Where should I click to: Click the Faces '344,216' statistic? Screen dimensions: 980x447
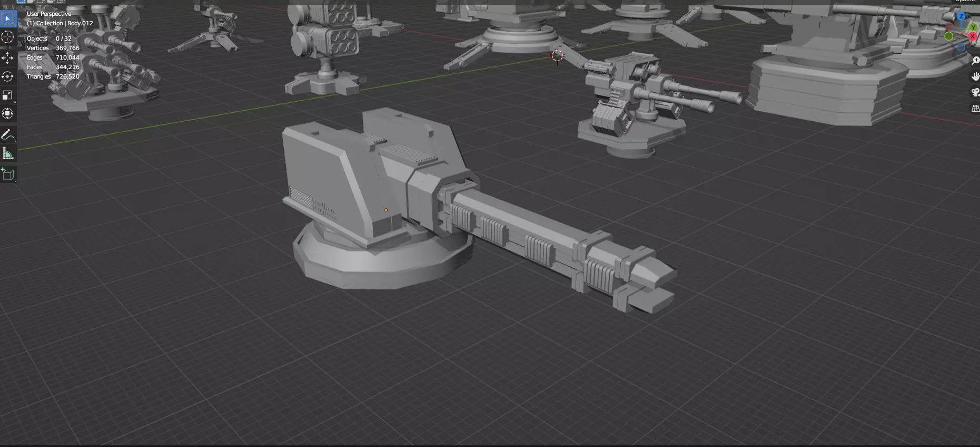[x=67, y=67]
